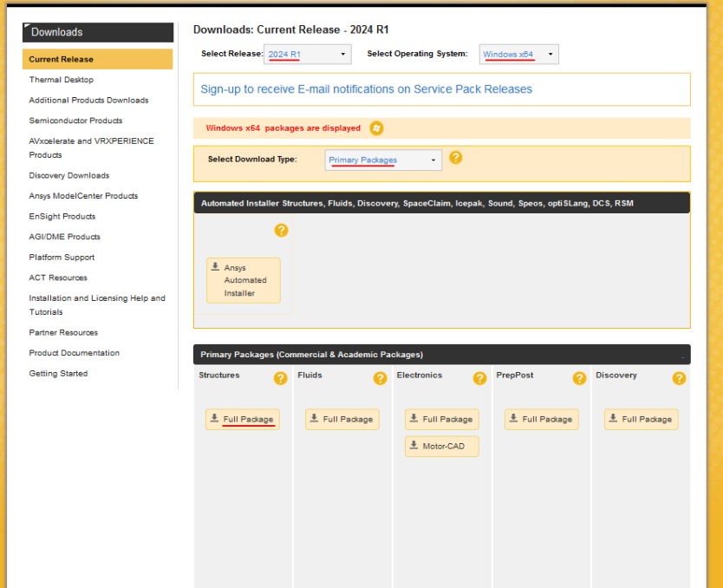Click the Structures column help icon
Viewport: 723px width, 588px height.
pyautogui.click(x=280, y=378)
